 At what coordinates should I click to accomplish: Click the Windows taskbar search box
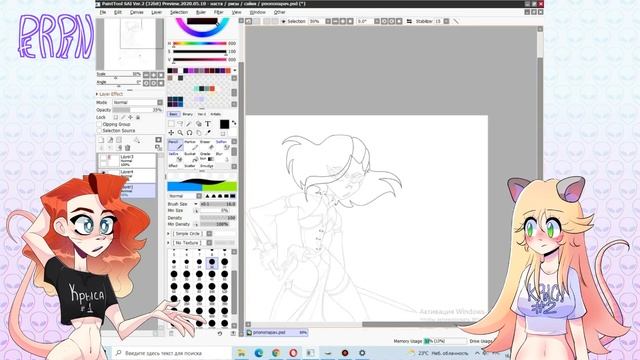(171, 353)
